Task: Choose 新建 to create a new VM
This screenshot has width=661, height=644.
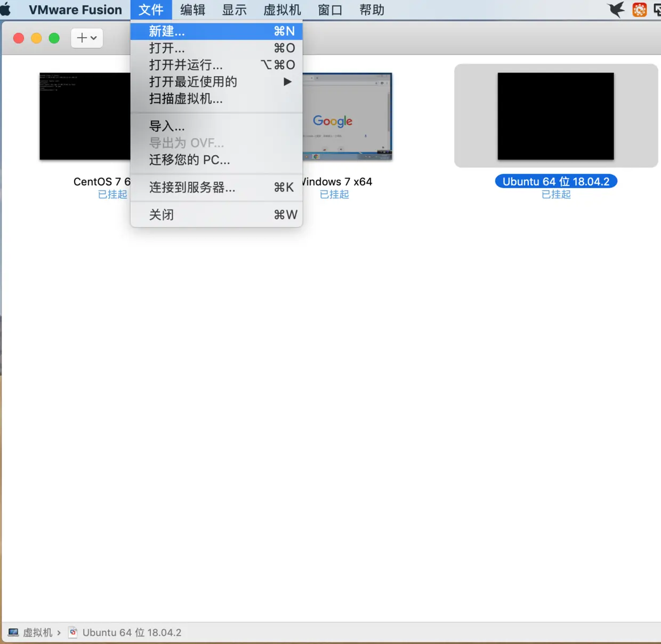Action: pos(167,31)
